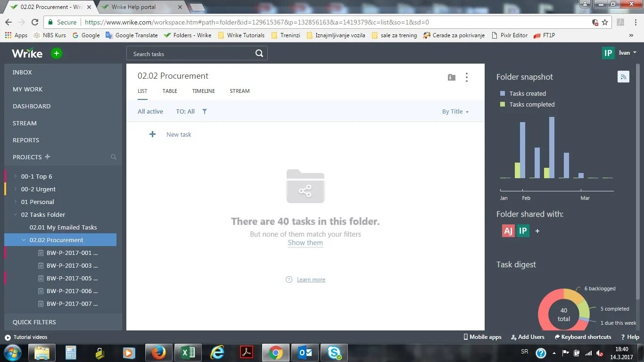Viewport: 644px width, 362px height.
Task: Click the filter funnel icon
Action: tap(205, 111)
